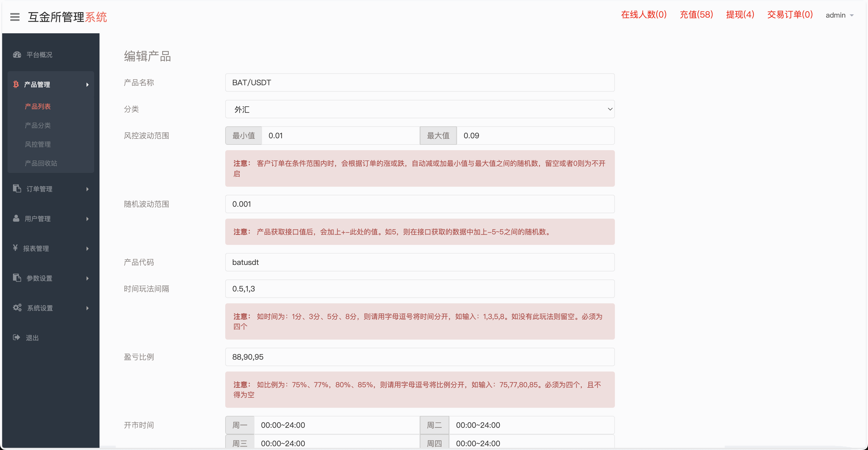This screenshot has width=868, height=450.
Task: Click the document icon beside 订单管理
Action: click(17, 189)
